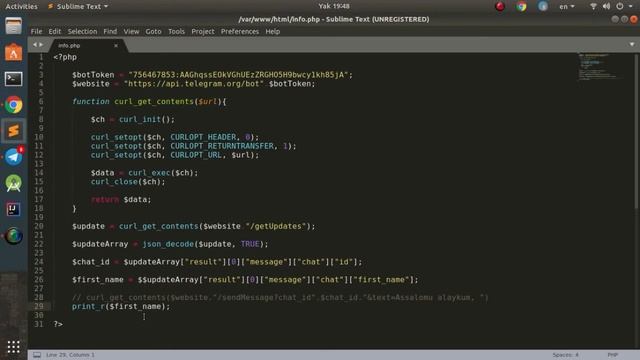Open the Edit menu
Viewport: 640px width, 360px height.
(54, 31)
